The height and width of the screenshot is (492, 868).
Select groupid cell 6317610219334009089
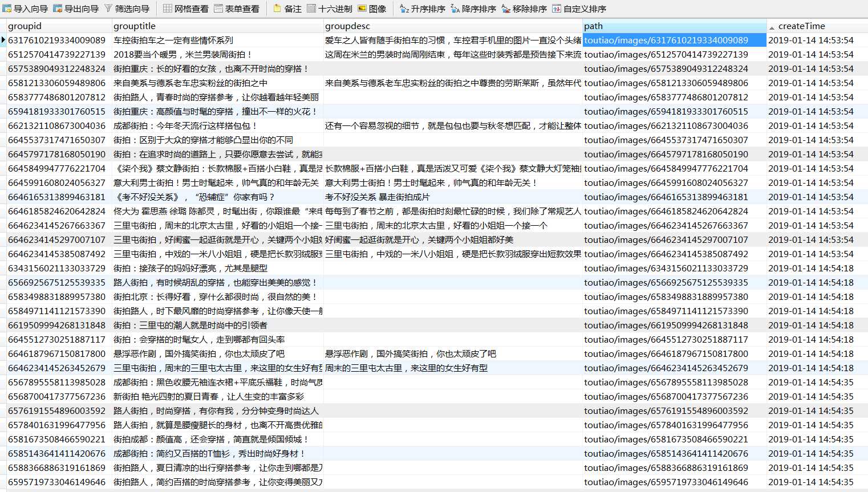point(59,40)
